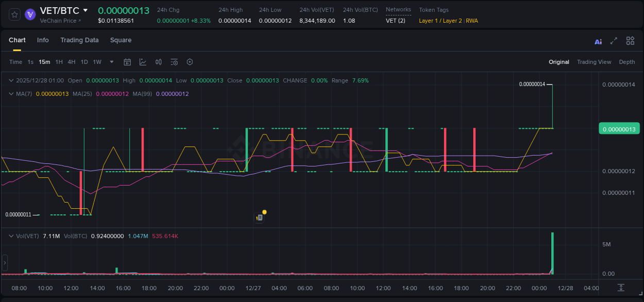The height and width of the screenshot is (302, 644).
Task: Open the chart settings hexagon icon
Action: click(190, 62)
